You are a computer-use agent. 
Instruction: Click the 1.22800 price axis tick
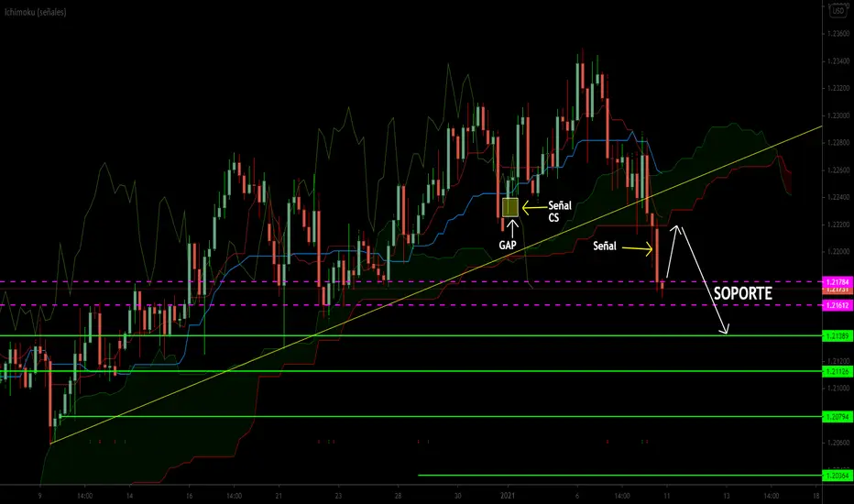[838, 143]
